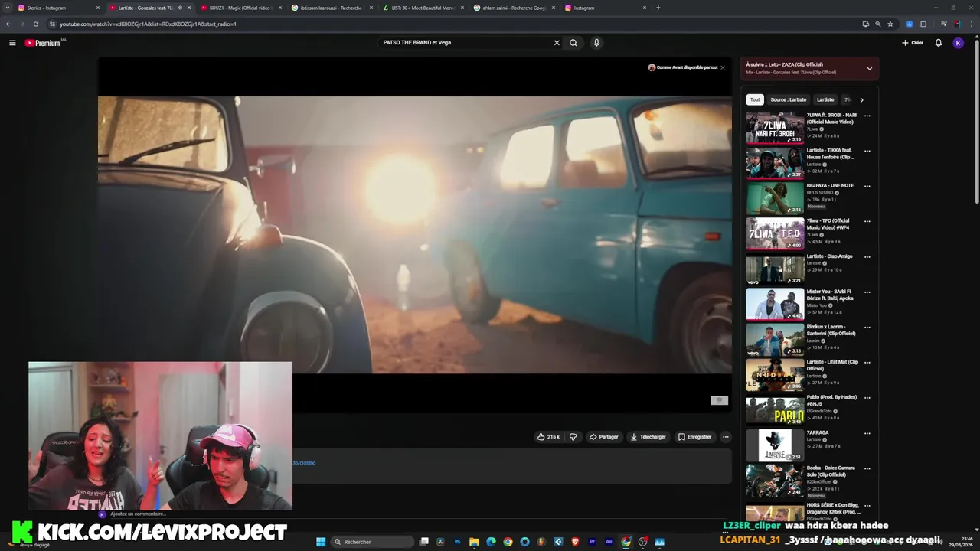
Task: Open the tab search dropdown arrow
Action: click(x=8, y=8)
